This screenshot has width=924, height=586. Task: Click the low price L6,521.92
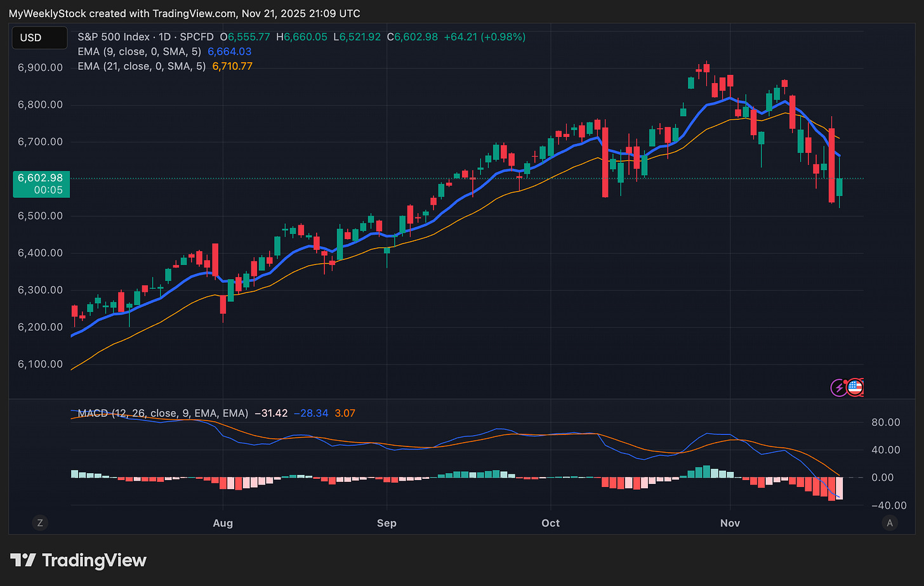tap(357, 37)
